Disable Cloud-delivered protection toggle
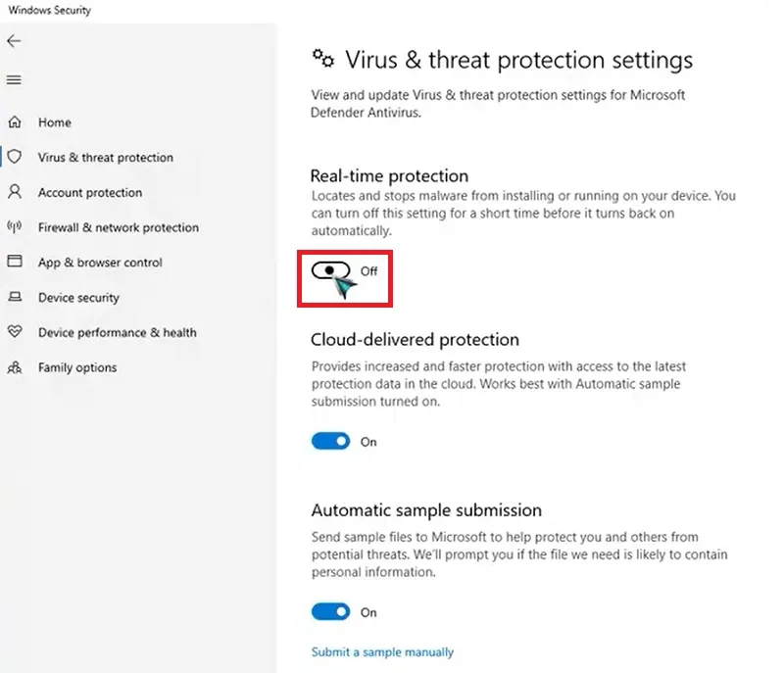Viewport: 784px width, 673px height. (x=330, y=441)
